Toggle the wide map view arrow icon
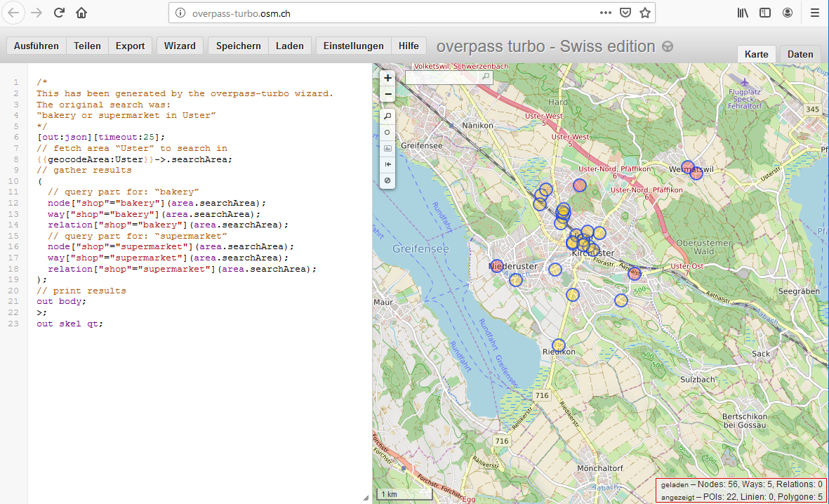The height and width of the screenshot is (504, 829). pos(387,164)
